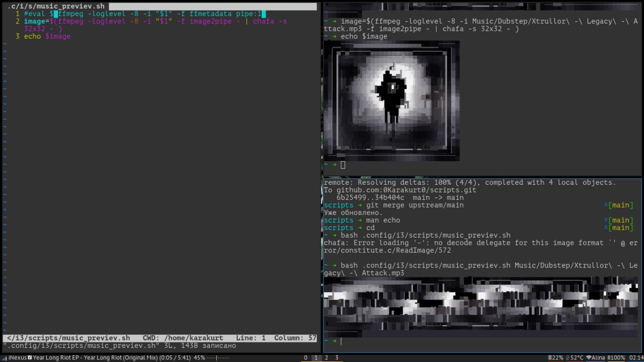The image size is (644, 362).
Task: Click 'echo $image' command in top terminal
Action: coord(364,37)
